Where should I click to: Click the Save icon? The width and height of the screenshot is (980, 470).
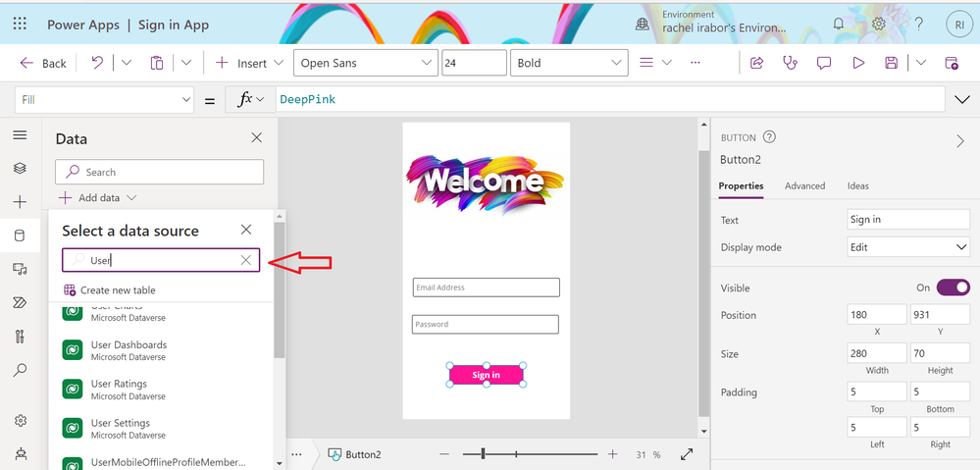(892, 63)
